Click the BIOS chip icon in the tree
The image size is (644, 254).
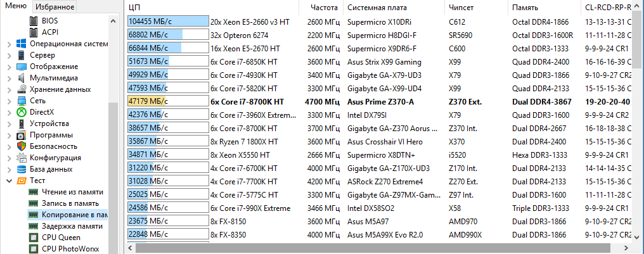[x=34, y=21]
